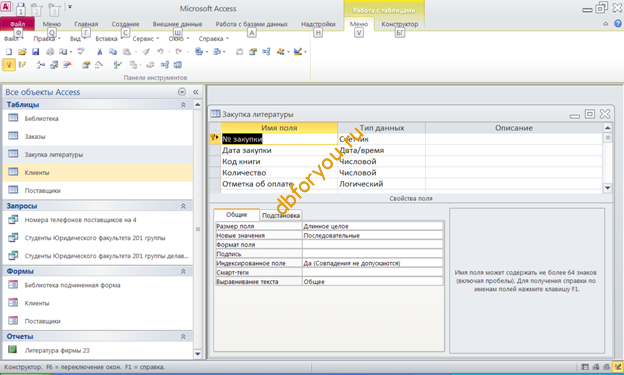
Task: Click the Числовой type of Код книги
Action: coord(381,161)
